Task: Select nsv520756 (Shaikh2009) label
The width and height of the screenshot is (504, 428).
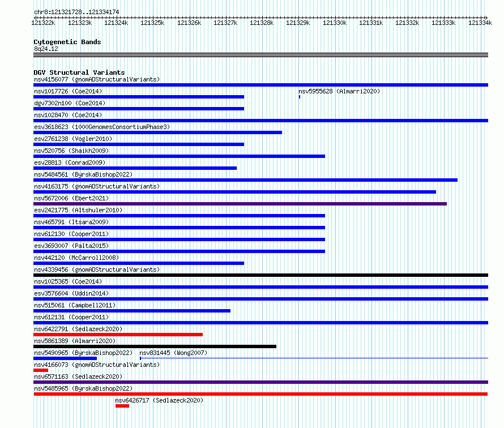Action: click(x=71, y=151)
